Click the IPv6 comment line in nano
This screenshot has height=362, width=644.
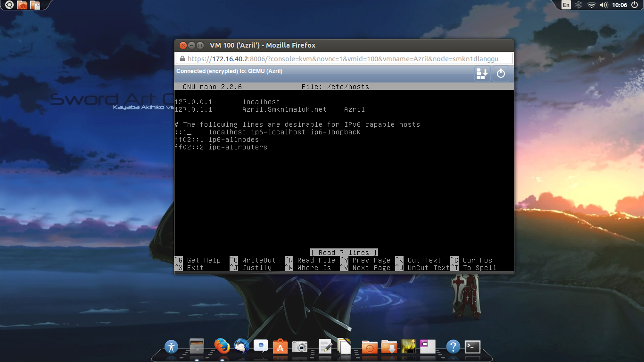click(x=297, y=124)
